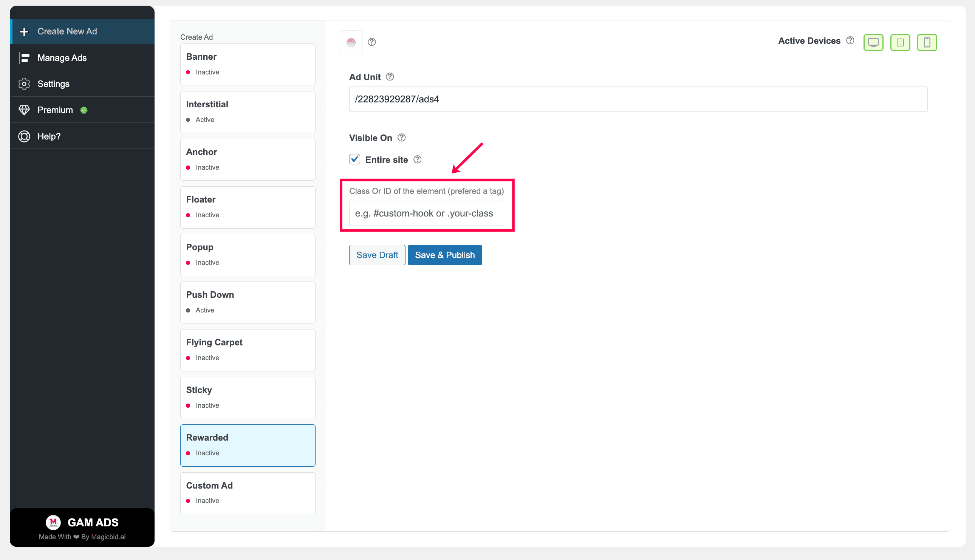Click the pink circle color button

(351, 42)
